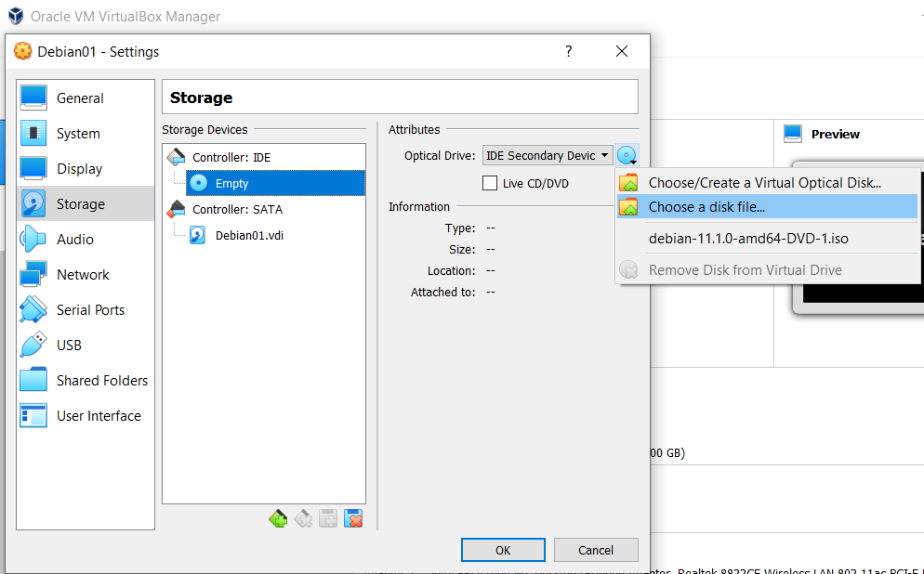Image resolution: width=924 pixels, height=574 pixels.
Task: Add a new storage controller
Action: [x=278, y=518]
